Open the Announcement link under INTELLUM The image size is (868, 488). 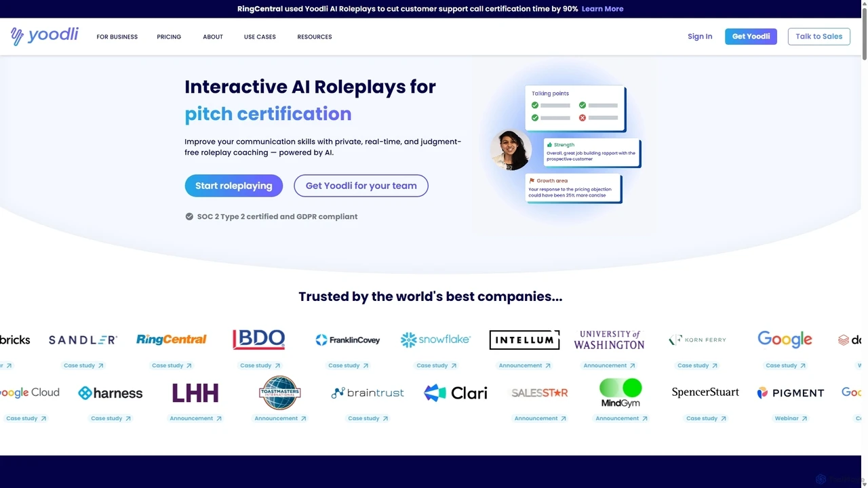coord(525,365)
